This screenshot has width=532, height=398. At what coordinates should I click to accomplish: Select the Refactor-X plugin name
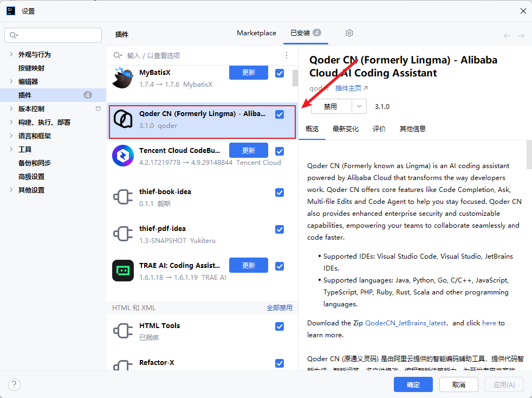[157, 362]
